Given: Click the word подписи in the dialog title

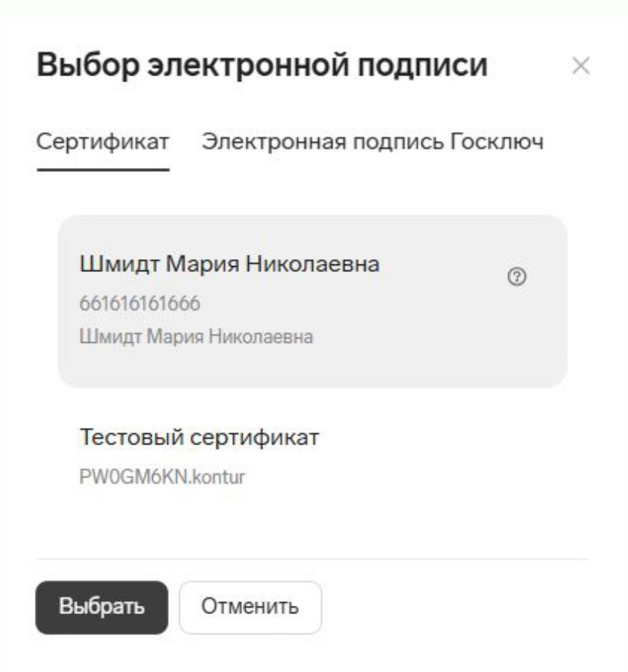Looking at the screenshot, I should click(422, 66).
